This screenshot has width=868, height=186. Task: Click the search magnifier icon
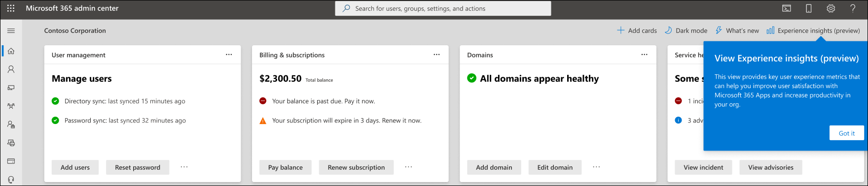pos(346,8)
